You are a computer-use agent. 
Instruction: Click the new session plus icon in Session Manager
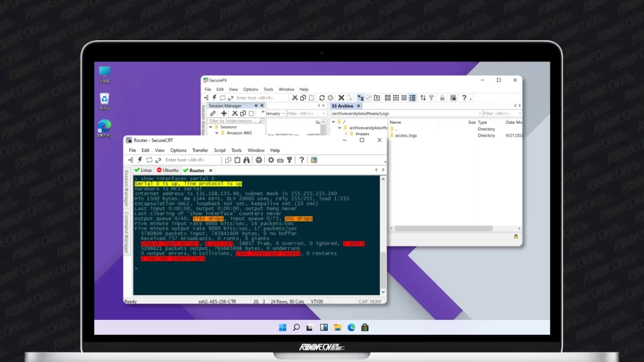click(224, 114)
